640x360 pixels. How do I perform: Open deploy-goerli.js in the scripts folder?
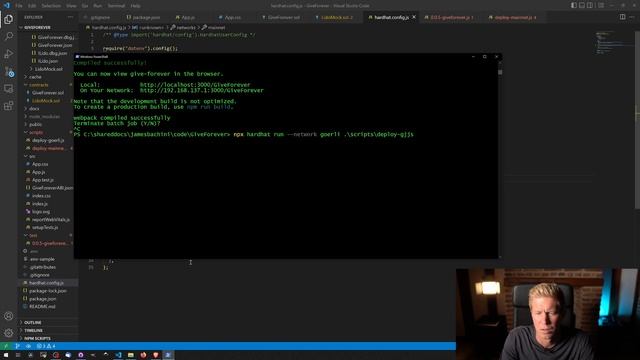[x=48, y=140]
